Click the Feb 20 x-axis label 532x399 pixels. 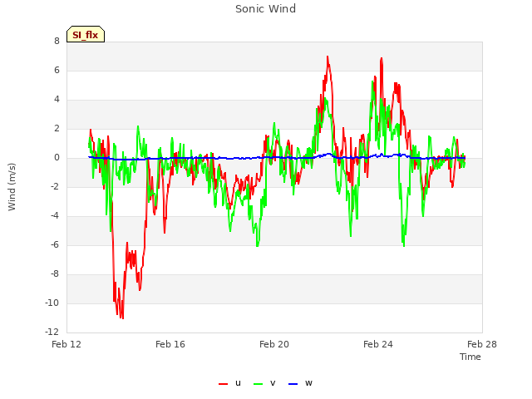(x=274, y=344)
